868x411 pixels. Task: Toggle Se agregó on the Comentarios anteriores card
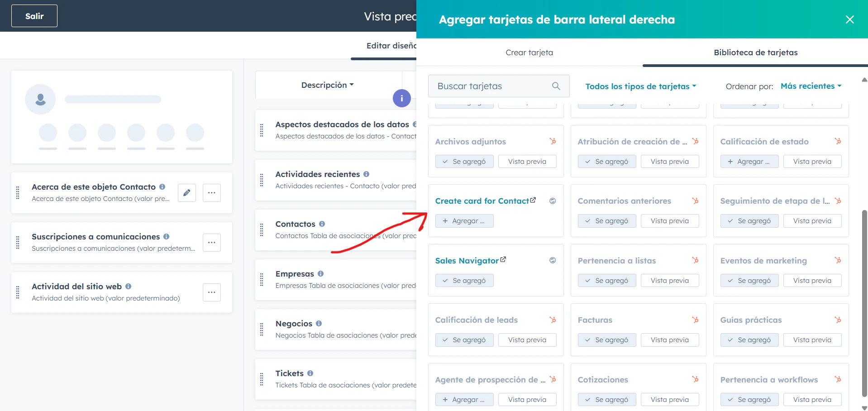click(x=607, y=221)
